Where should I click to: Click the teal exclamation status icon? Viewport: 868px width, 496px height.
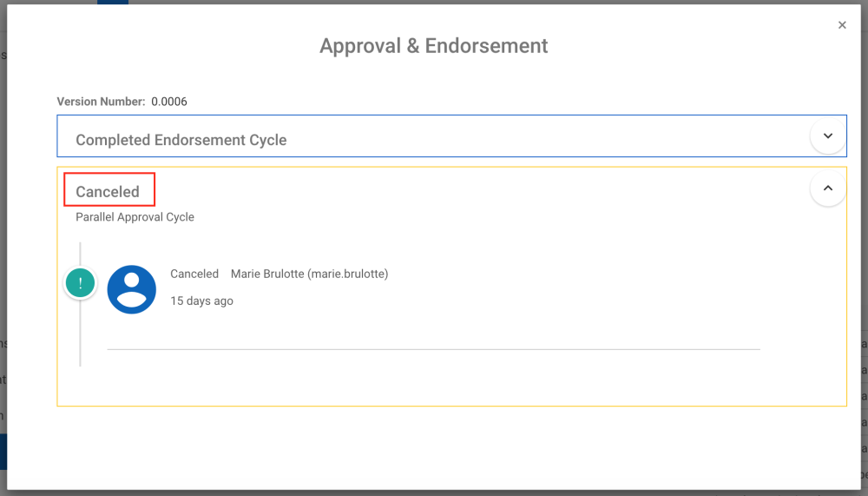click(81, 283)
